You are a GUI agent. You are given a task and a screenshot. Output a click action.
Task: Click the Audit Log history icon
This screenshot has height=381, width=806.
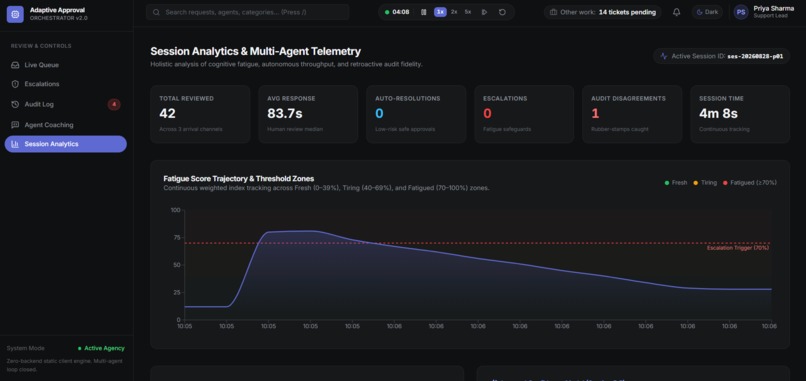click(15, 104)
